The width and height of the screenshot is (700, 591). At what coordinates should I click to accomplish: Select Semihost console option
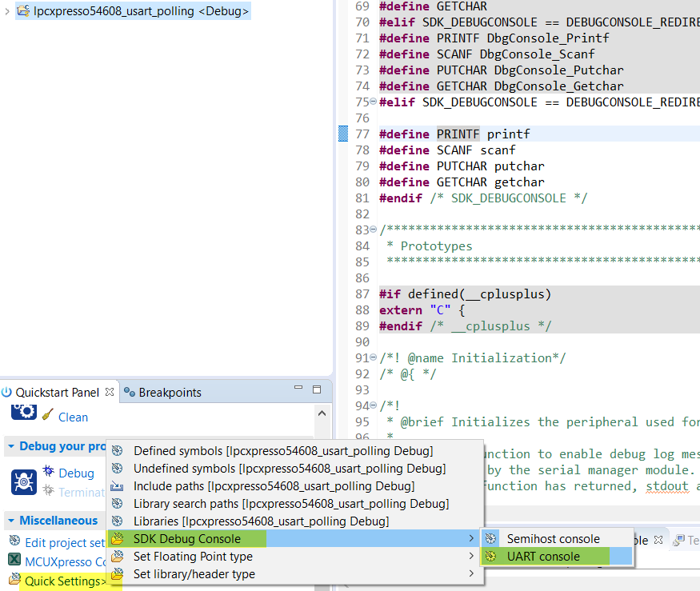[x=557, y=539]
